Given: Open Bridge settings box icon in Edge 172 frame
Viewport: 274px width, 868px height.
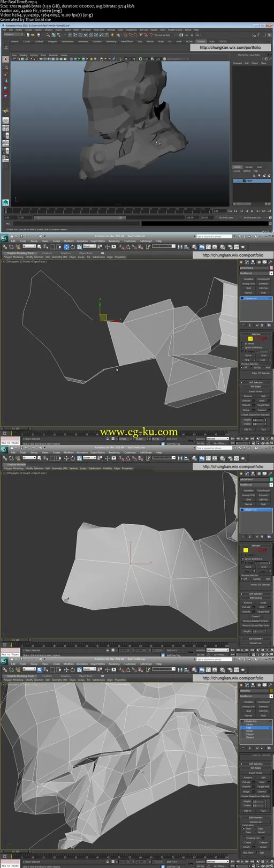Looking at the screenshot, I should pyautogui.click(x=254, y=410).
